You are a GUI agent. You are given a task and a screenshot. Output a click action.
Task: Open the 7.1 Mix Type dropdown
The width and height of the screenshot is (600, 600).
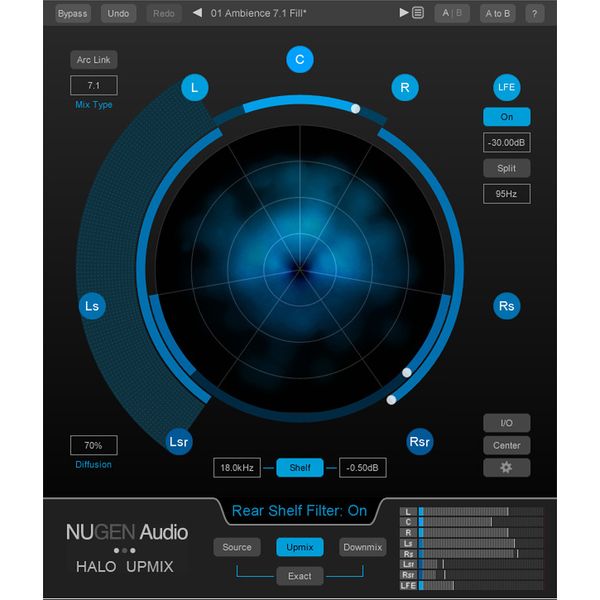[x=94, y=85]
